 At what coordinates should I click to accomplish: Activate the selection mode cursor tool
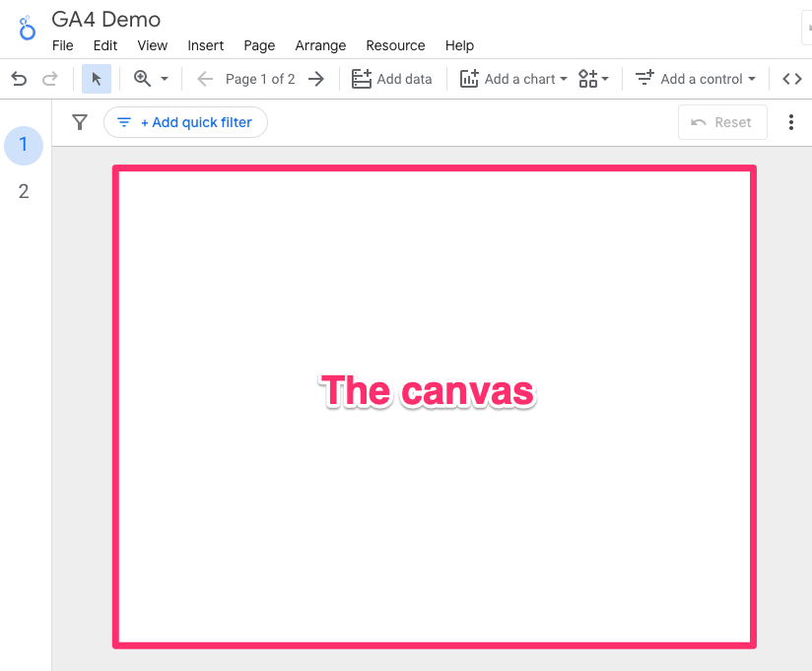click(x=97, y=79)
